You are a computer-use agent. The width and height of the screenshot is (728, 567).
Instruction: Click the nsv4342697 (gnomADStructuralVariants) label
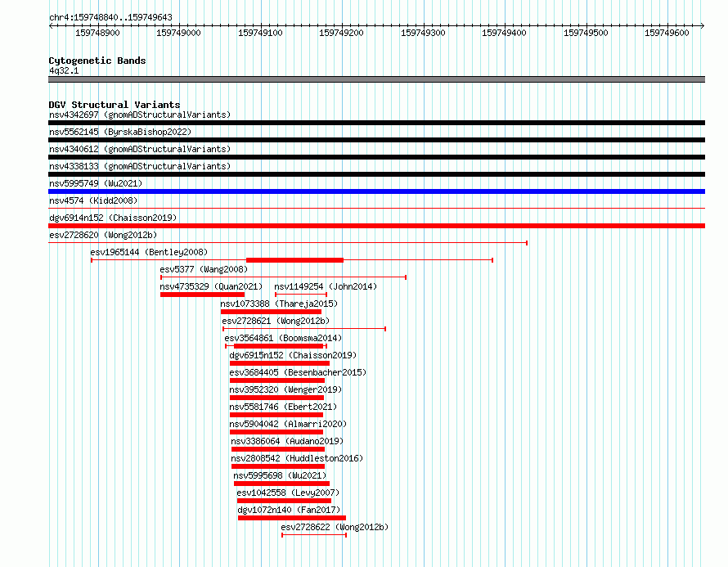pyautogui.click(x=140, y=115)
